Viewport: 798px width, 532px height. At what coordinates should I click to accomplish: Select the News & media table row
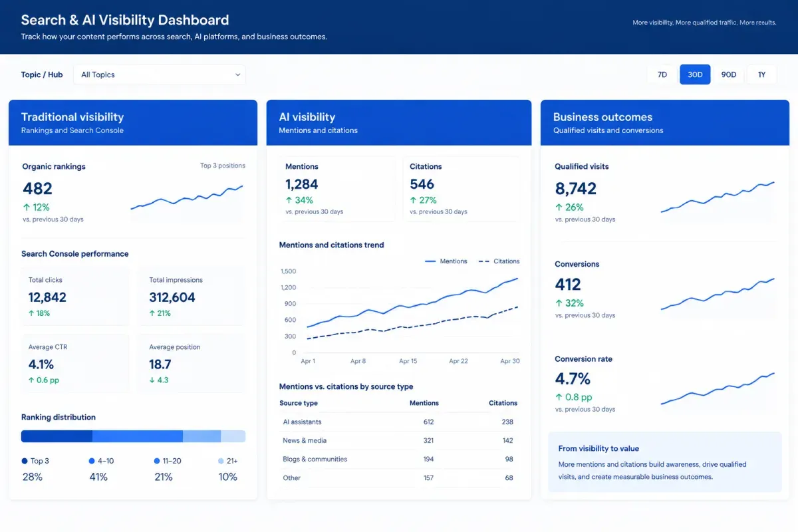point(399,440)
